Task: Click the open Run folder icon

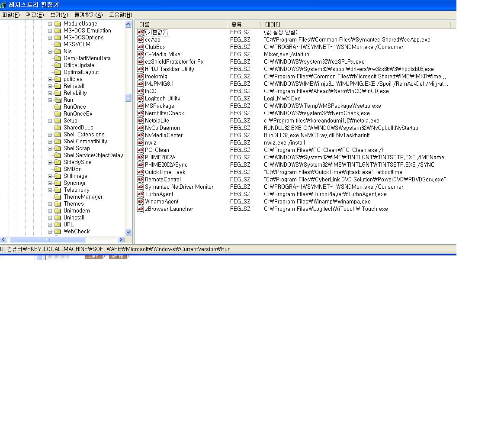Action: click(x=58, y=100)
